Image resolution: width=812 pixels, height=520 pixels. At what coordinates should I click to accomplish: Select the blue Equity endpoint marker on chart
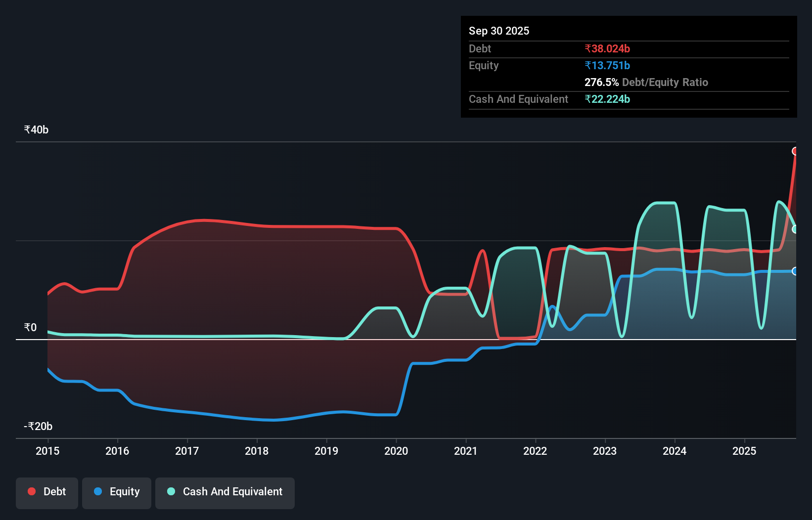coord(796,270)
